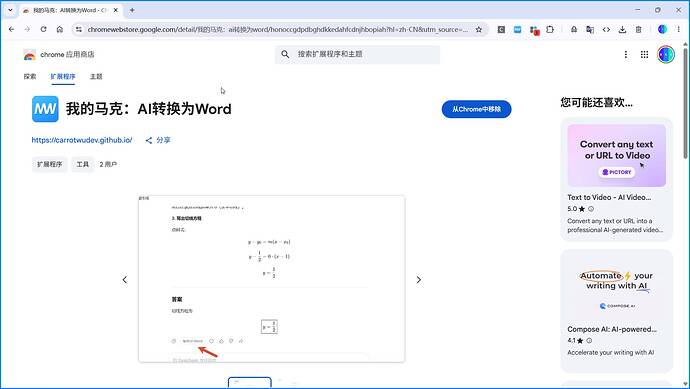View site information icon in address bar
690x389 pixels.
pyautogui.click(x=79, y=29)
